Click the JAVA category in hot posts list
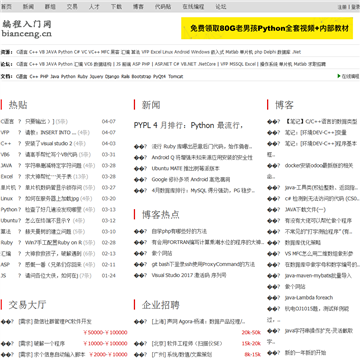This screenshot has width=360, height=360. (6, 166)
